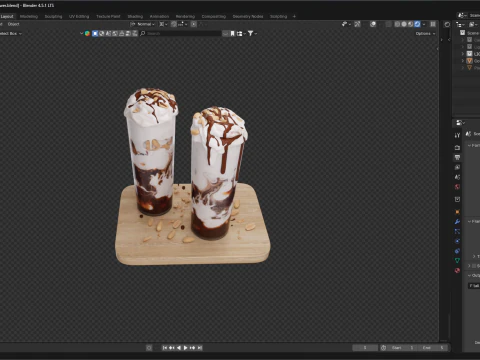Click the current frame number field
Viewport: 480px width, 360px height.
tap(365, 348)
